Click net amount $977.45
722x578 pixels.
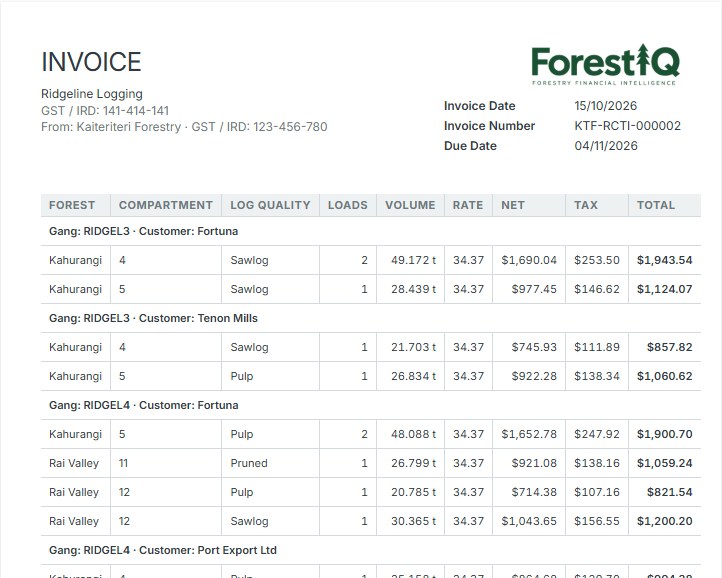(534, 289)
